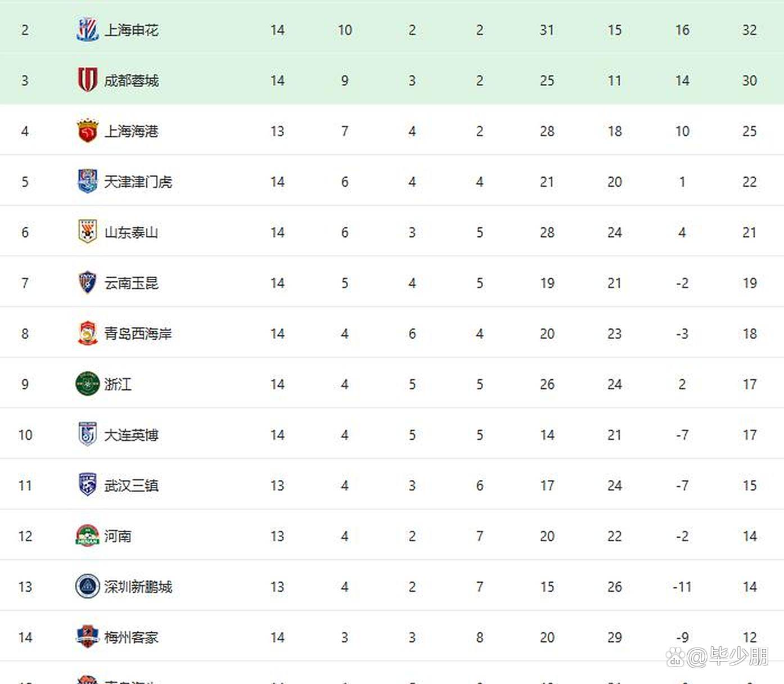
Task: Select the rank 8 青岛西海岸 row
Action: 392,333
